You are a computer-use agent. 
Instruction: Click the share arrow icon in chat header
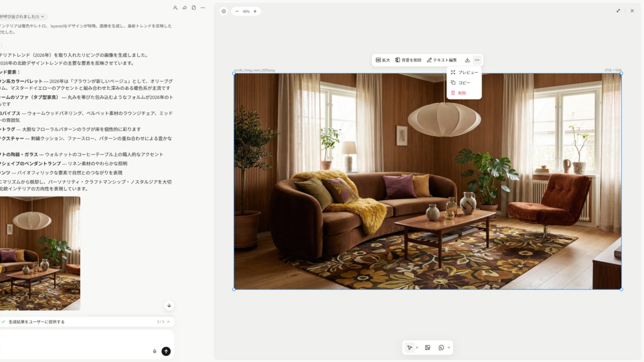click(x=184, y=8)
